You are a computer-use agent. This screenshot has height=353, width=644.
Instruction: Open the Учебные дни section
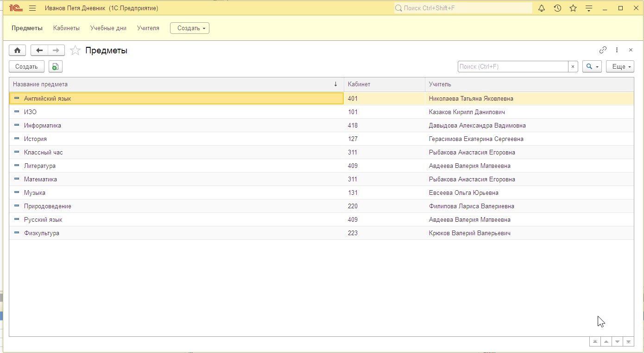click(x=108, y=28)
